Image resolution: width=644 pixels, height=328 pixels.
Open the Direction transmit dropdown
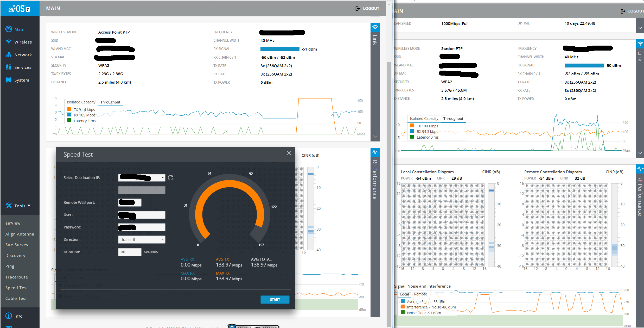click(x=142, y=239)
